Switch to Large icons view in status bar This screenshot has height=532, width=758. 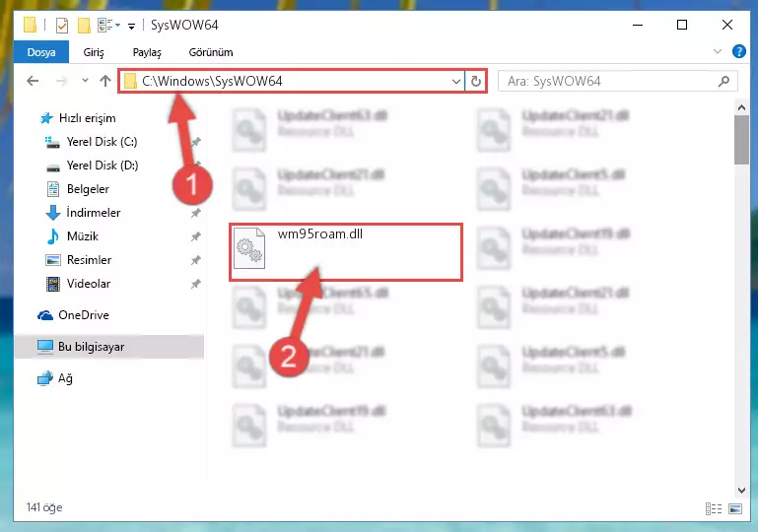[x=735, y=508]
